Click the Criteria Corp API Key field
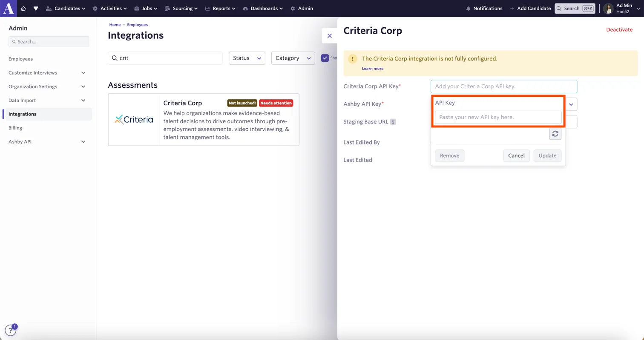Image resolution: width=644 pixels, height=340 pixels. click(504, 86)
